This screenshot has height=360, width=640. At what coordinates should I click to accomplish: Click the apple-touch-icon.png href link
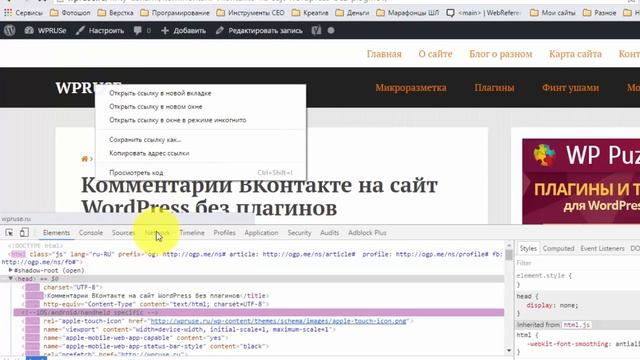tap(279, 321)
